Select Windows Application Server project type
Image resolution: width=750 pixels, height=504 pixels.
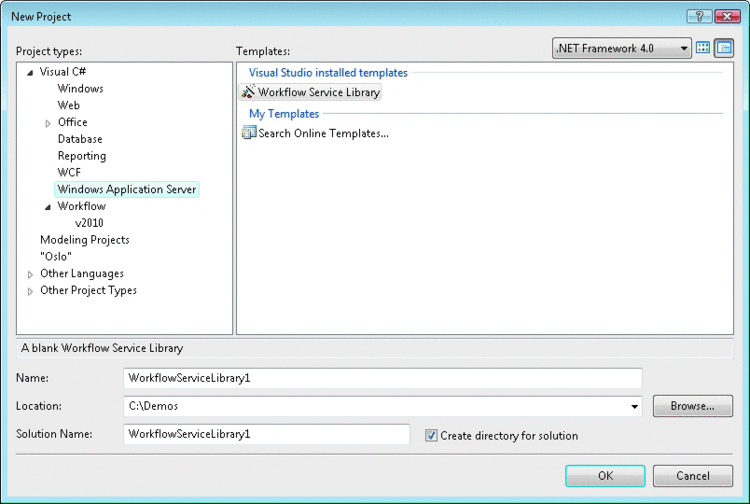[127, 189]
